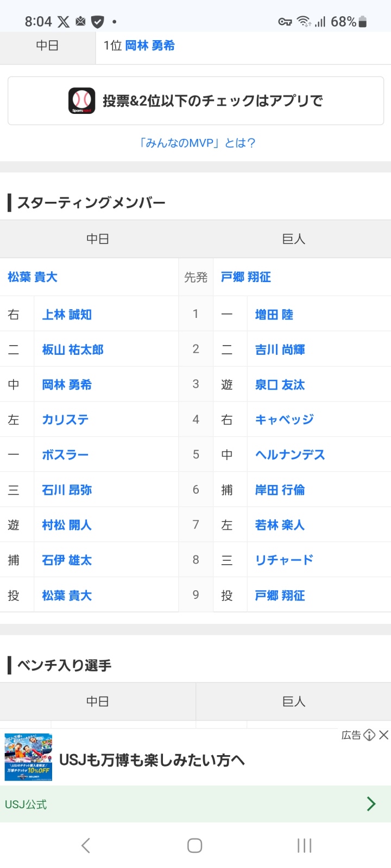The image size is (391, 868).
Task: Tap the X notification icon in status bar
Action: [64, 22]
